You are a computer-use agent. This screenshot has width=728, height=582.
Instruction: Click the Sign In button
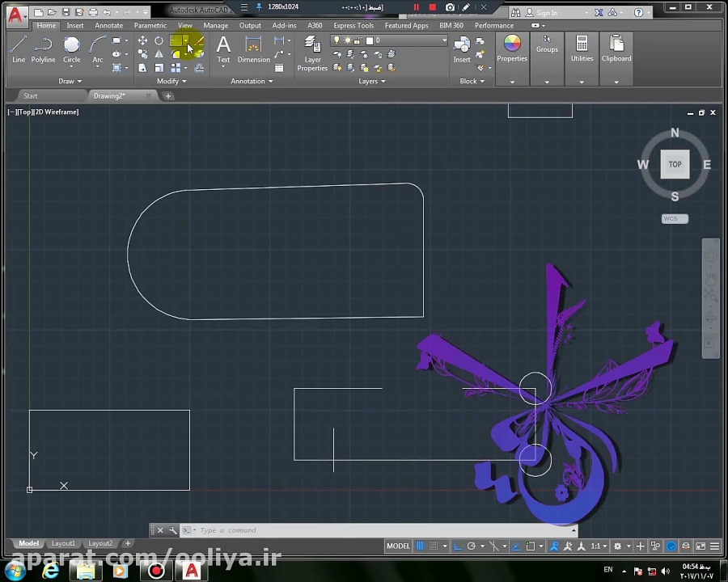pyautogui.click(x=541, y=13)
